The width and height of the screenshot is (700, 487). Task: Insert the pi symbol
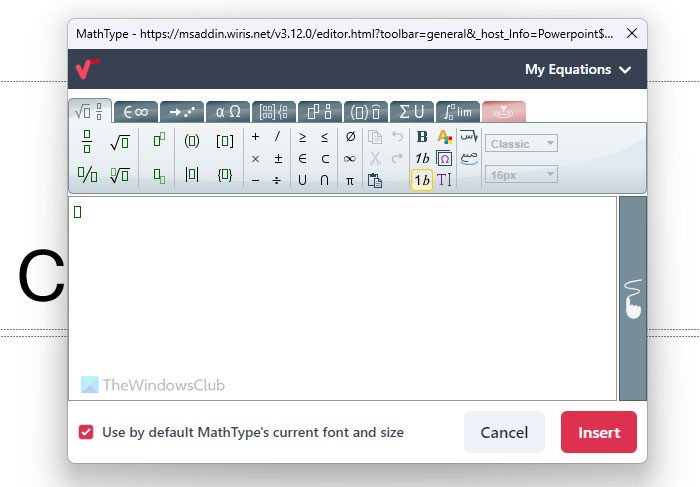pyautogui.click(x=350, y=181)
